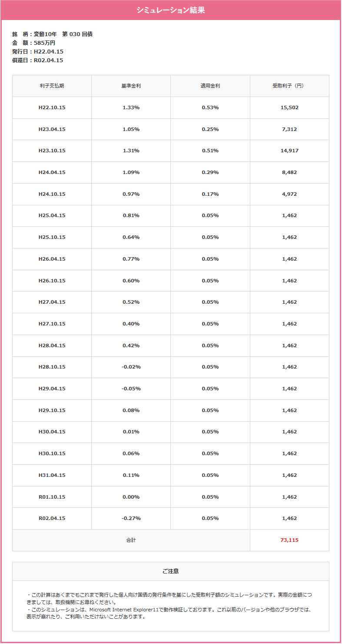Select the H23.10.15 row date

pyautogui.click(x=52, y=151)
